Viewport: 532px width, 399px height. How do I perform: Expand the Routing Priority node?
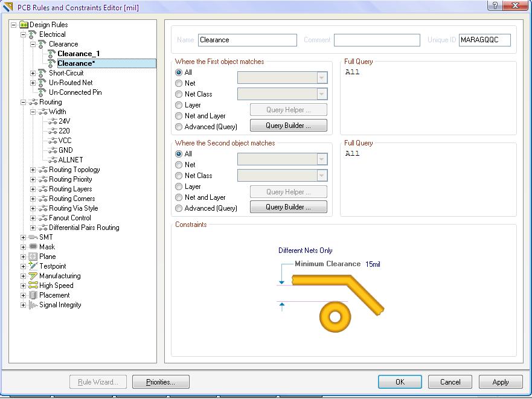[33, 179]
